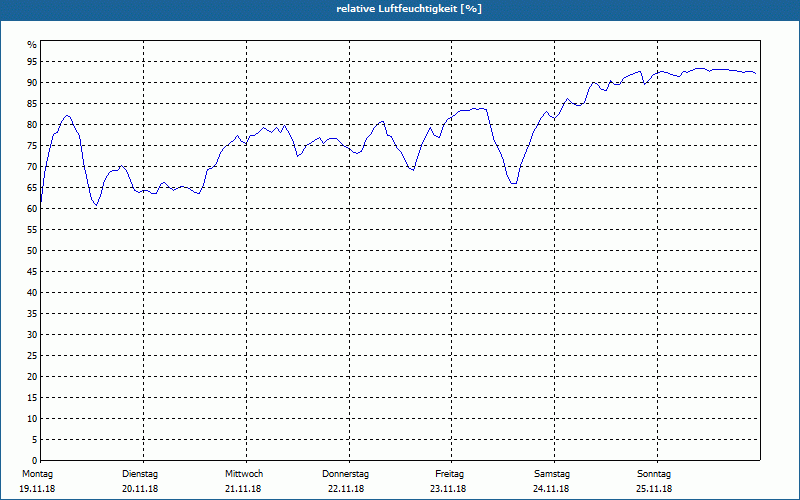Click the 25 value on y-axis
800x500 pixels.
click(32, 356)
